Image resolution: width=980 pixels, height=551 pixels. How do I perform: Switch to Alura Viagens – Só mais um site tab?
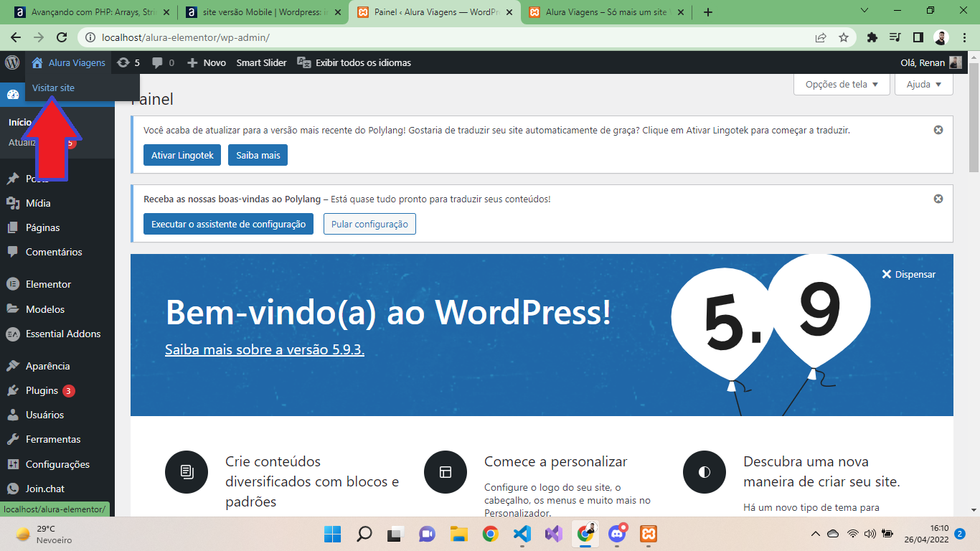coord(607,11)
